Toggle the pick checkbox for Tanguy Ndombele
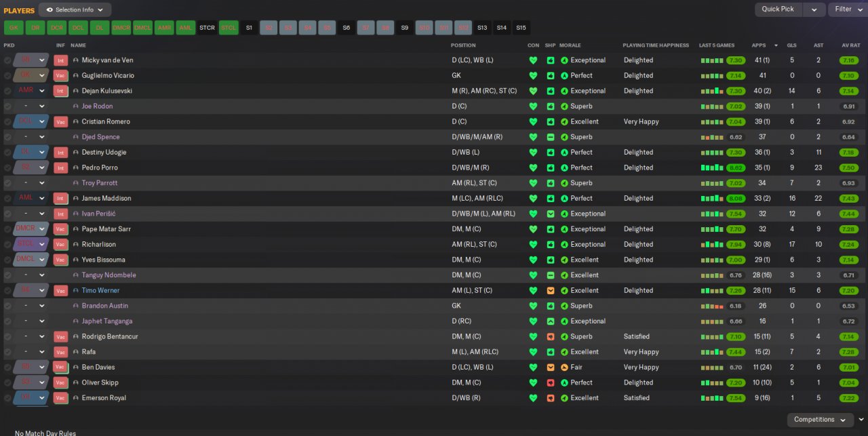Screen dimensions: 868x436 pos(7,275)
